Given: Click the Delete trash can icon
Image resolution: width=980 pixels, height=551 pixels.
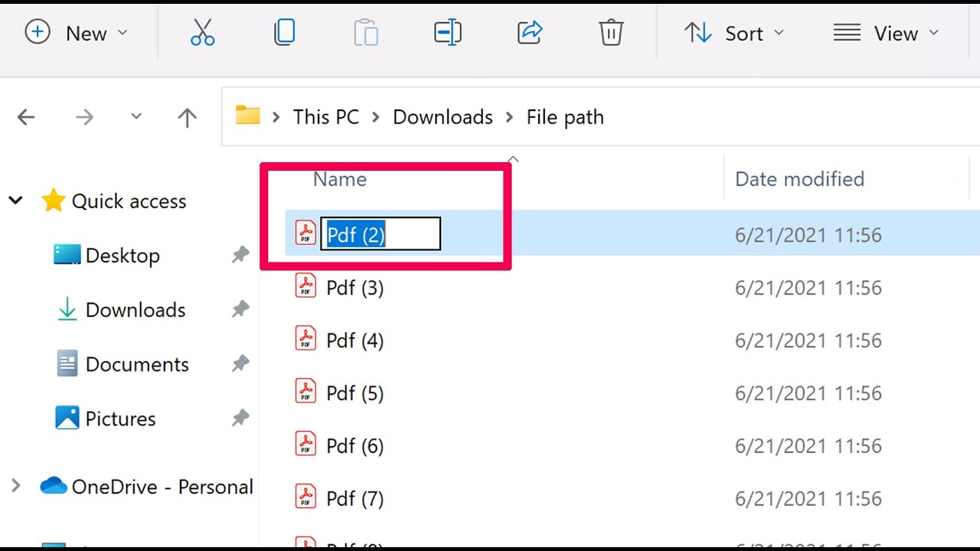Looking at the screenshot, I should point(611,33).
